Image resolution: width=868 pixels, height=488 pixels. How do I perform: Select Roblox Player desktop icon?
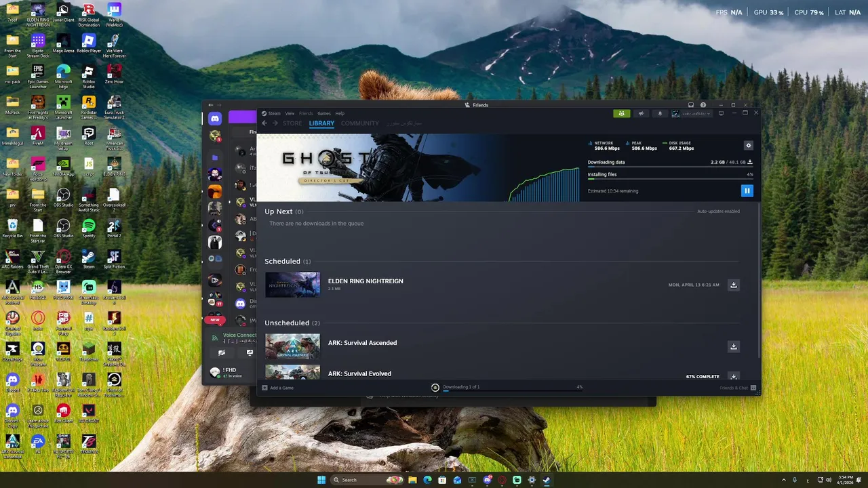pyautogui.click(x=89, y=44)
